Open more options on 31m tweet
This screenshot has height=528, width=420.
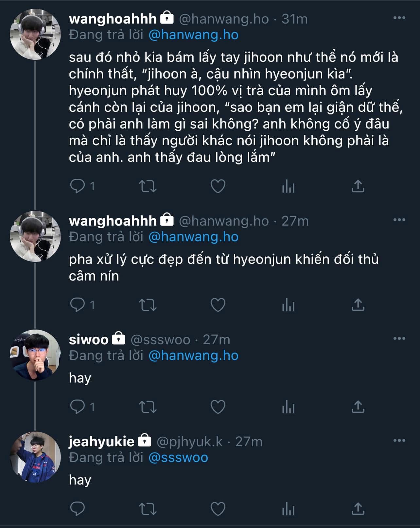(399, 18)
